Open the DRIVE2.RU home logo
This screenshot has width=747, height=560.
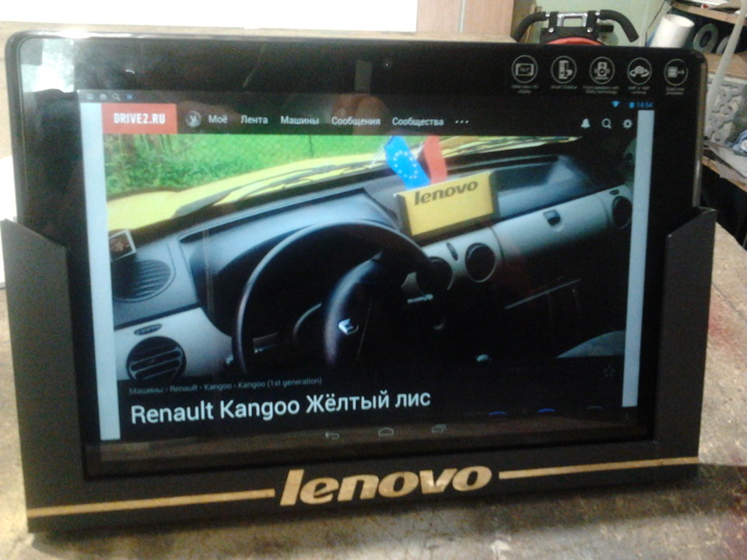click(x=139, y=118)
